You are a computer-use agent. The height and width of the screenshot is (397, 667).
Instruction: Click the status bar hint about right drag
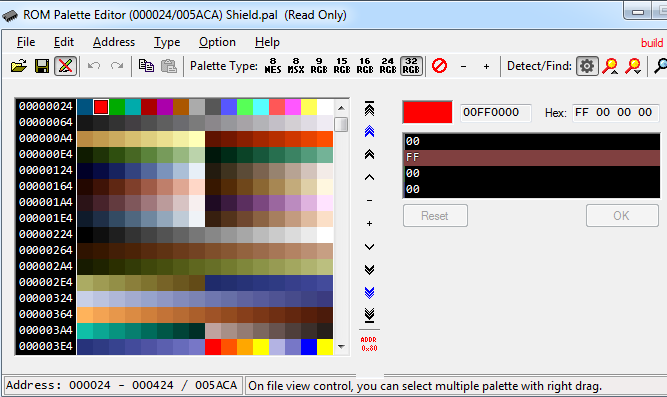click(x=425, y=386)
